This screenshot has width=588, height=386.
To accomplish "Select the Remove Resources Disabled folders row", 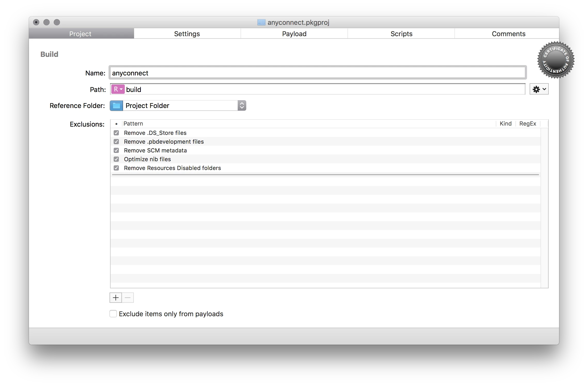I will coord(173,168).
